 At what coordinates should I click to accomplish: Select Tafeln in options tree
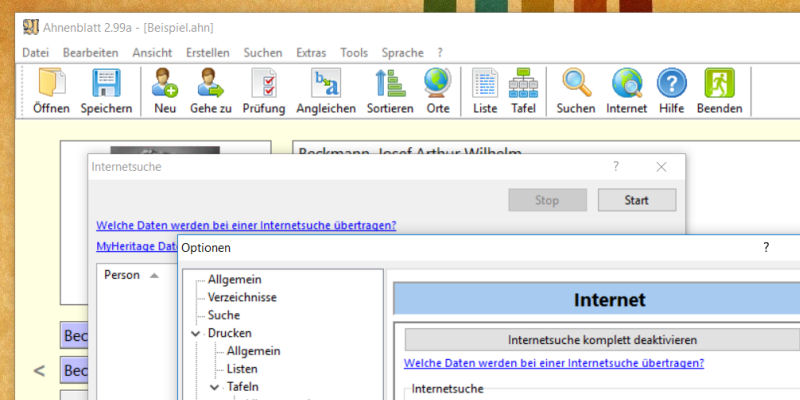(243, 387)
